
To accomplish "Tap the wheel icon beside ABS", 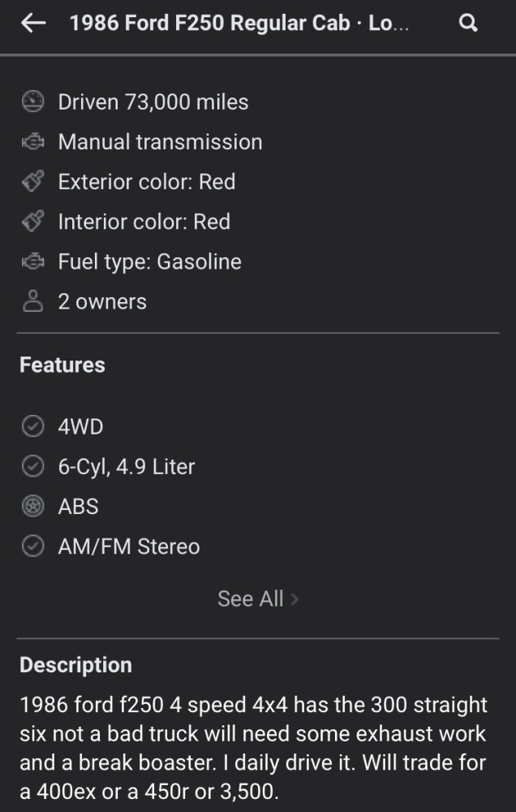I will coord(33,506).
